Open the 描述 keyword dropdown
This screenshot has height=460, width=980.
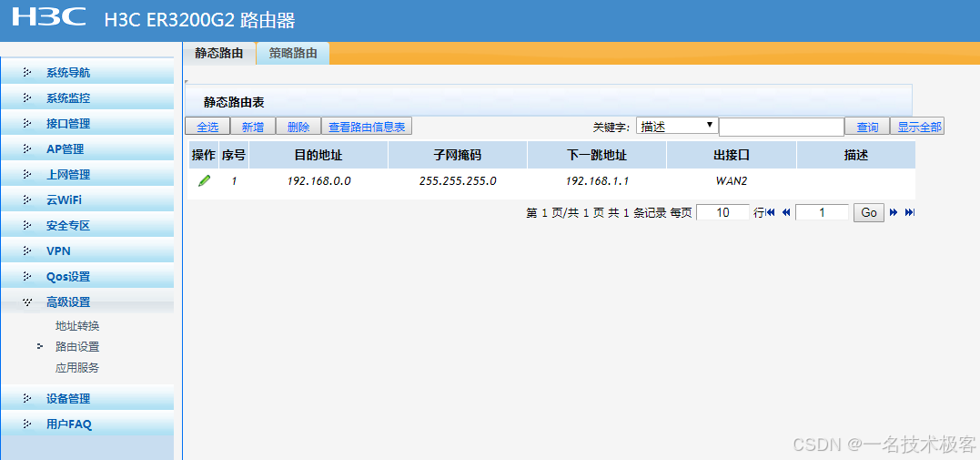tap(677, 126)
